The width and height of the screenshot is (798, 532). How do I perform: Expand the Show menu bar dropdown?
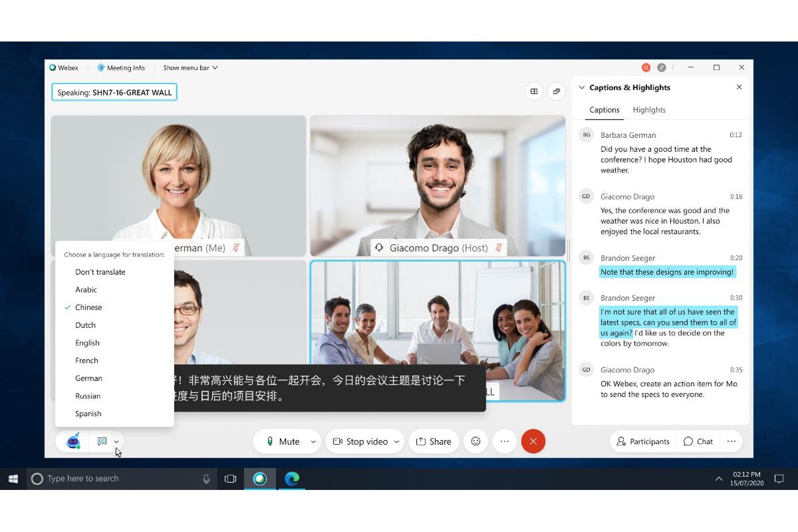coord(190,68)
